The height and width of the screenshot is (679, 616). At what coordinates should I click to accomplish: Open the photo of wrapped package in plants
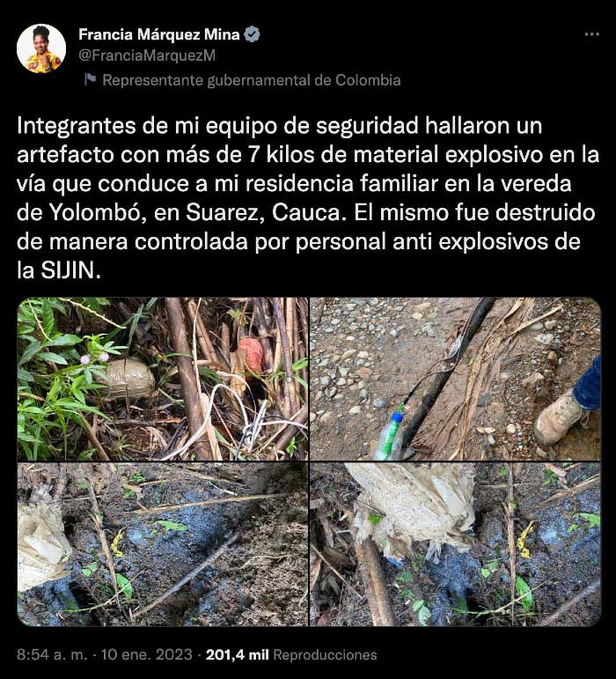point(163,379)
